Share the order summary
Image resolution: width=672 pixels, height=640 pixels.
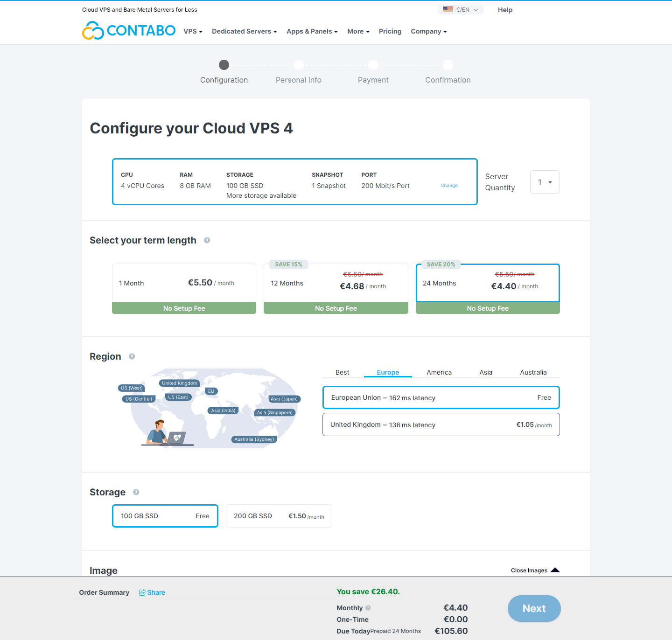pos(152,592)
